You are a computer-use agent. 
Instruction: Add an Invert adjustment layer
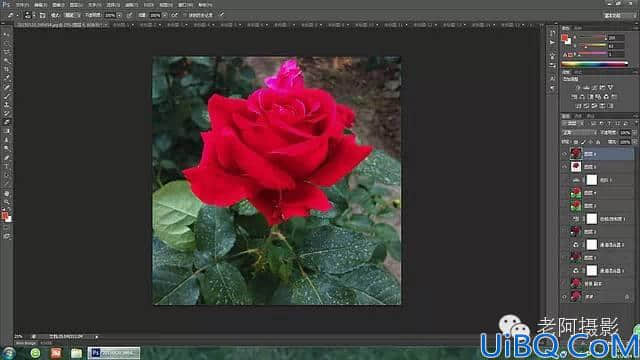tap(578, 106)
